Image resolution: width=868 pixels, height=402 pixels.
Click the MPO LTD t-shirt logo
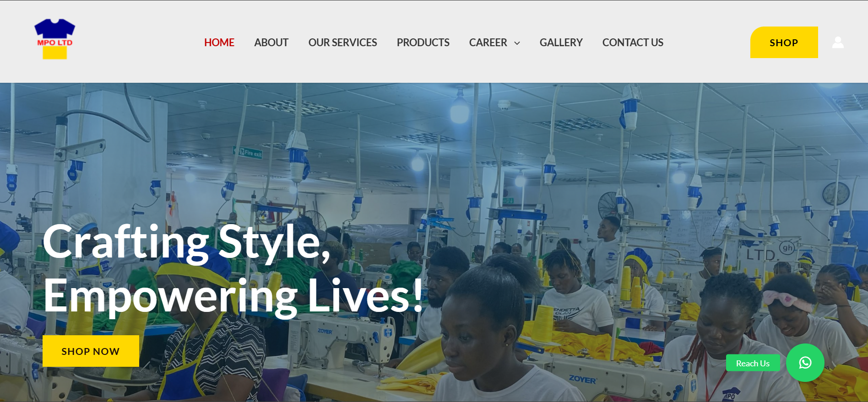54,39
